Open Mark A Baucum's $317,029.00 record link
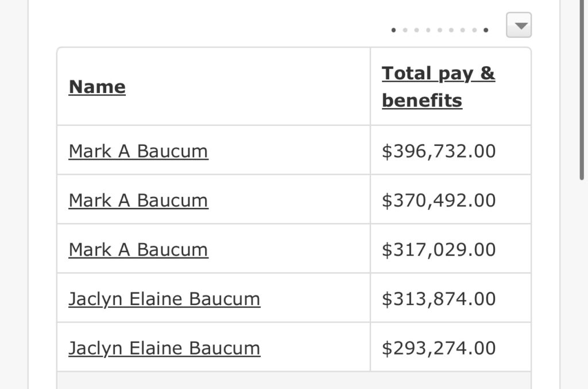The width and height of the screenshot is (588, 389). click(138, 250)
